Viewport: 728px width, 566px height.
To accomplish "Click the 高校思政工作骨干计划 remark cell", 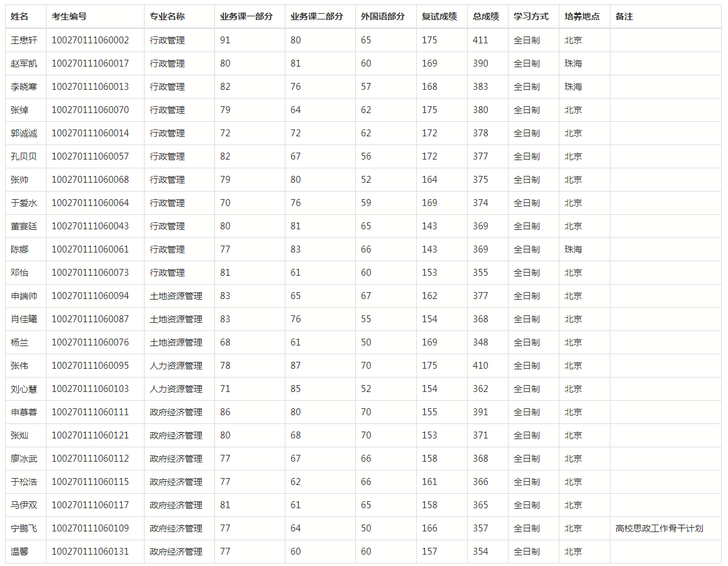I will [x=659, y=528].
